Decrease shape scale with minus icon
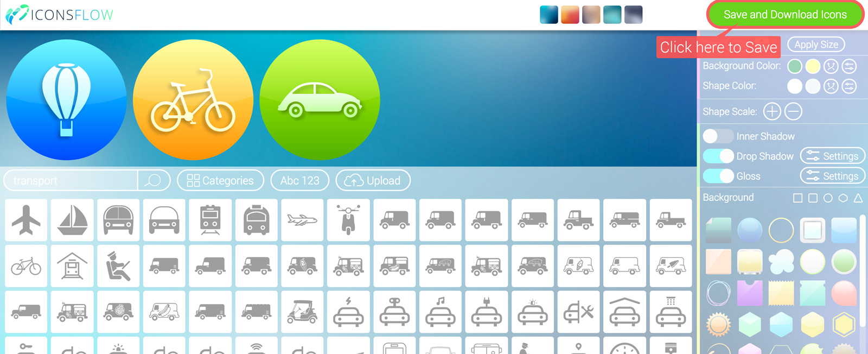 pos(793,111)
